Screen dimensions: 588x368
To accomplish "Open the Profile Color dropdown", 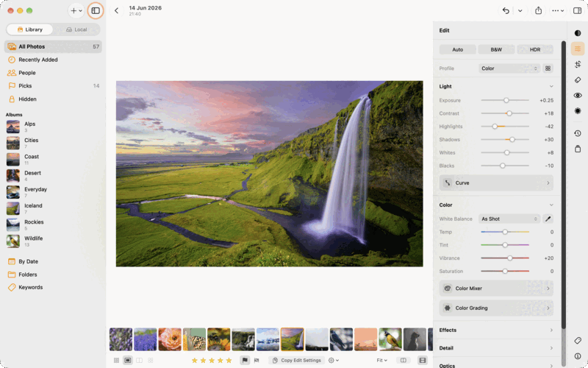I will coord(509,68).
